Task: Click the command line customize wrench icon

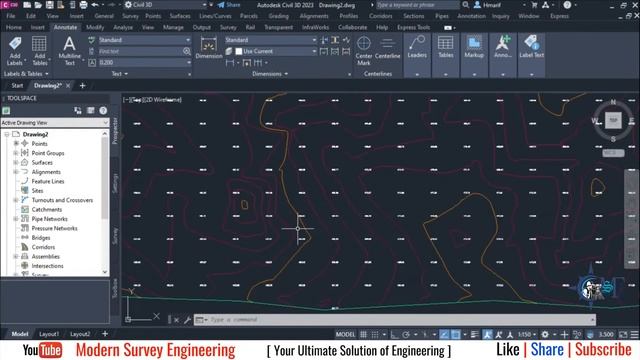Action: point(187,320)
